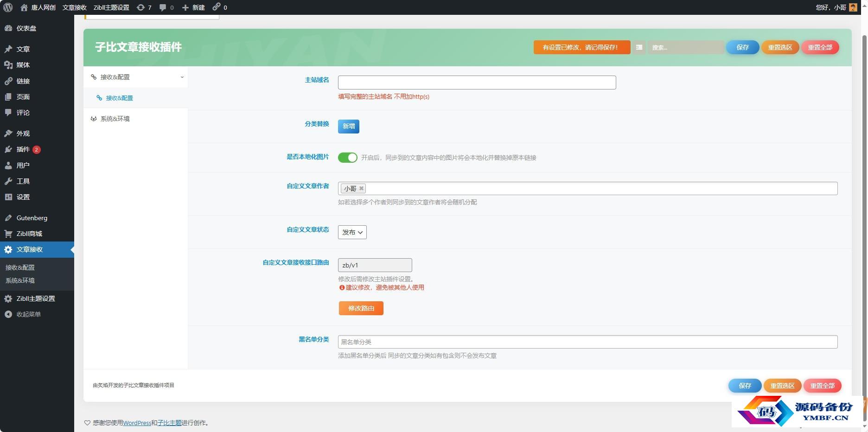Click 新增 button for 分类替换
The image size is (868, 432).
(349, 126)
